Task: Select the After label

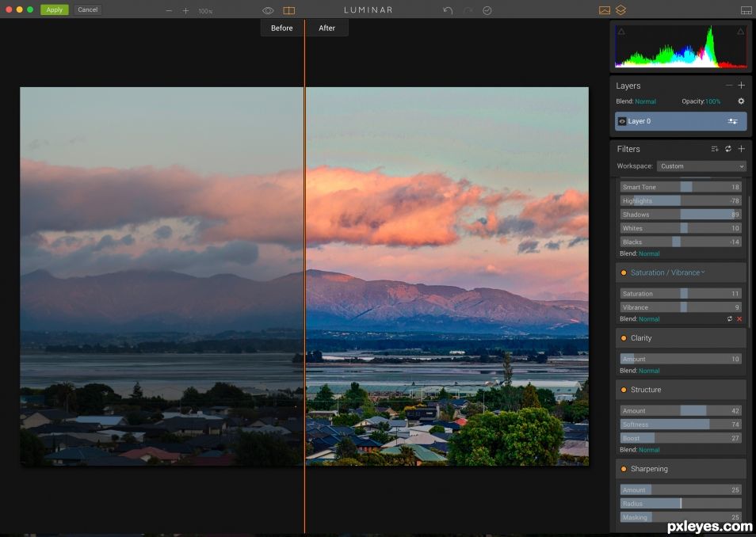Action: pyautogui.click(x=327, y=28)
